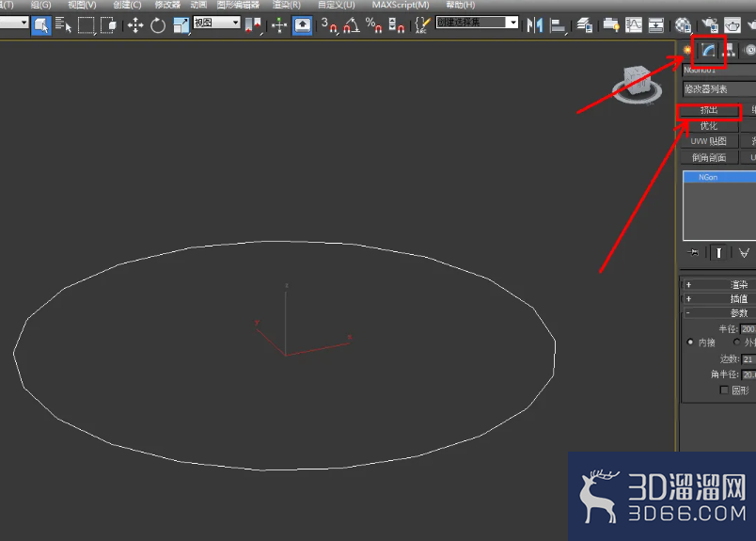The height and width of the screenshot is (541, 756).
Task: Open the 修改器 menu
Action: pyautogui.click(x=166, y=5)
